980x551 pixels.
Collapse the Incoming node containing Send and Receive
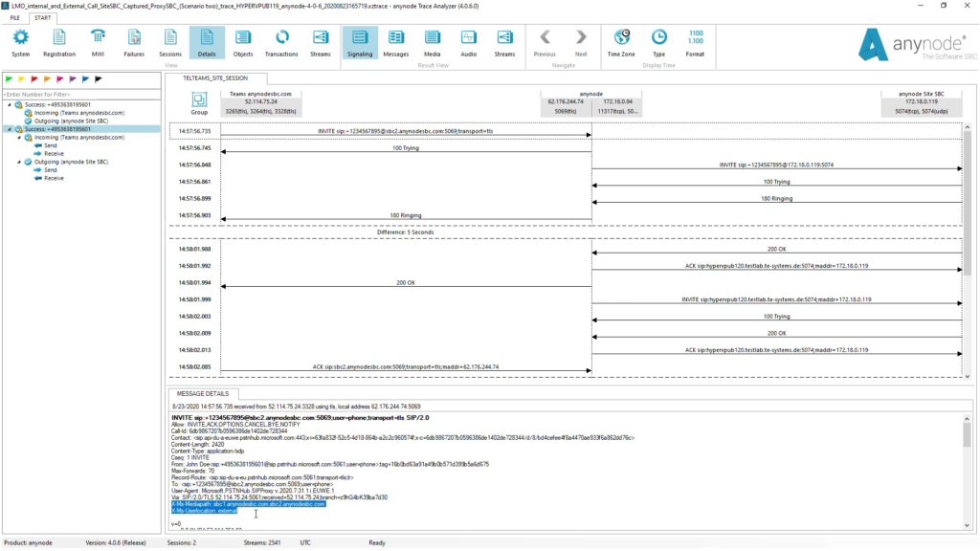pos(19,138)
